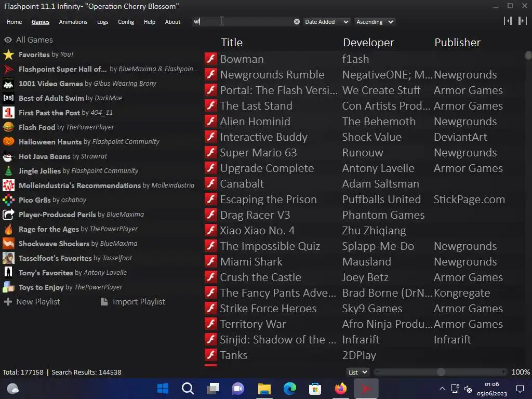
Task: Open Molleindustria's Recommendations icon
Action: [x=8, y=185]
